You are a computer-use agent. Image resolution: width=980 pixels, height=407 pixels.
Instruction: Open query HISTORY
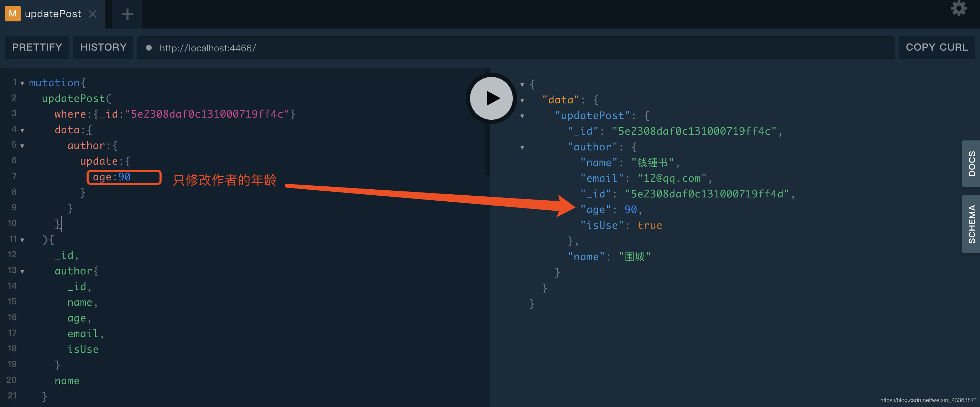[x=103, y=47]
